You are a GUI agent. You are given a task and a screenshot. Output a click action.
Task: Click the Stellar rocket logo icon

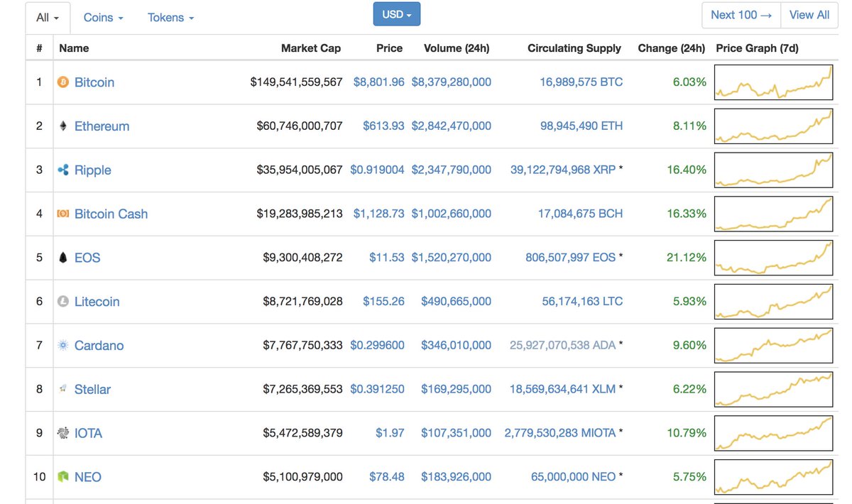[62, 389]
